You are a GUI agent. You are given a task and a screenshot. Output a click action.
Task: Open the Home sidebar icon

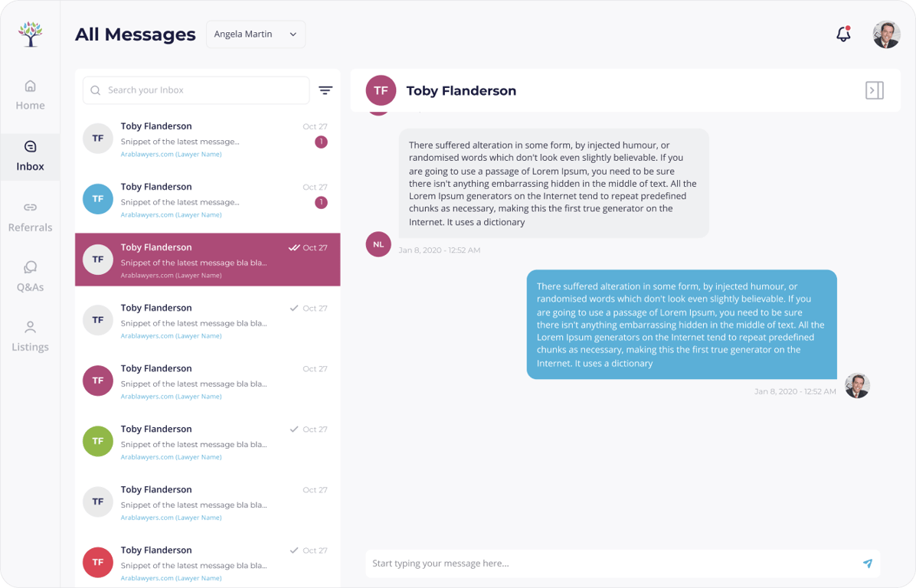[x=31, y=87]
